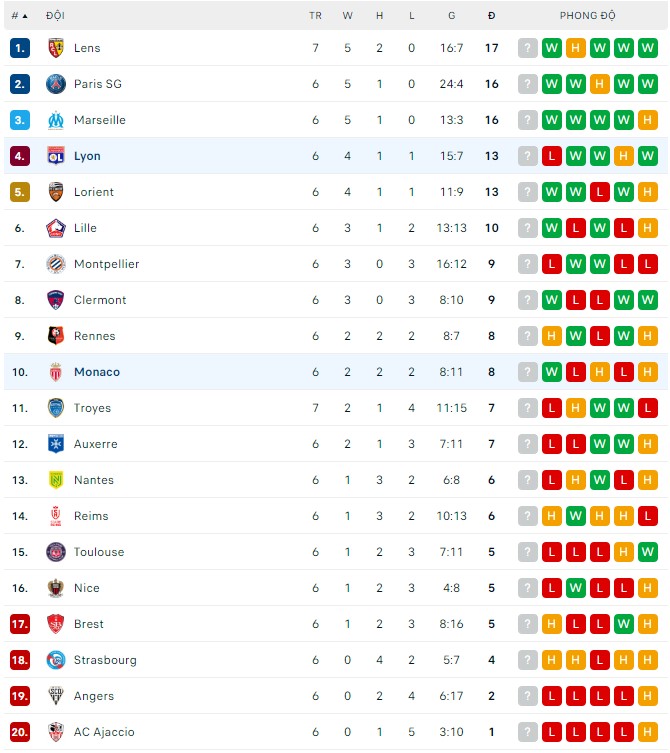Click the Lens club crest icon
670x753 pixels.
click(56, 48)
